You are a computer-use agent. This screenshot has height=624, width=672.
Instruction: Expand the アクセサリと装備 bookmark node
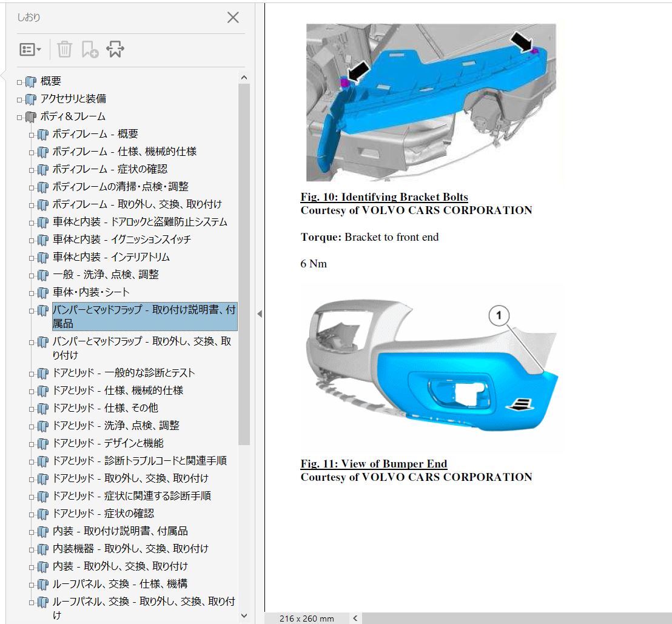pyautogui.click(x=19, y=99)
